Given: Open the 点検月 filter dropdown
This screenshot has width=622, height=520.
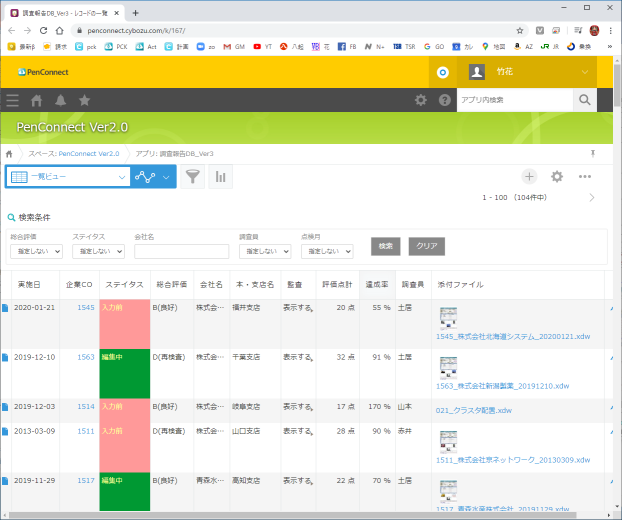Looking at the screenshot, I should coord(327,251).
